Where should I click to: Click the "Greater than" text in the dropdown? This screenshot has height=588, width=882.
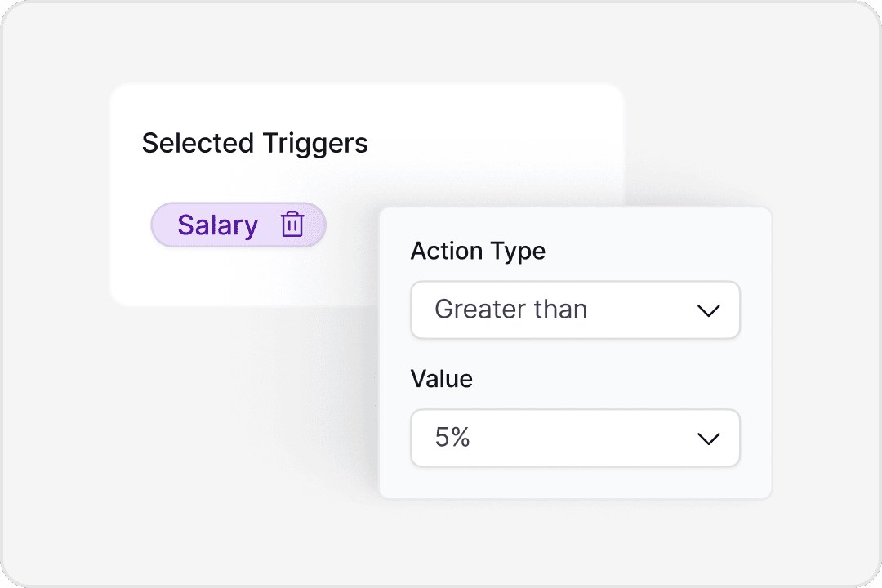click(x=510, y=310)
